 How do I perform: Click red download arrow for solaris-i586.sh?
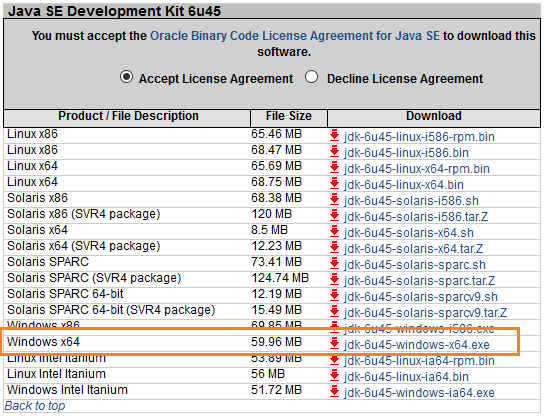click(334, 199)
